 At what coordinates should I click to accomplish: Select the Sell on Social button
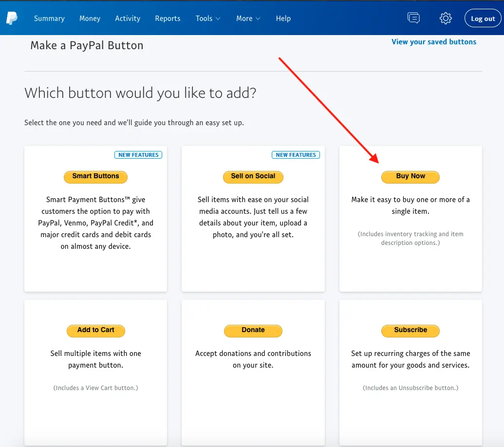pyautogui.click(x=253, y=177)
